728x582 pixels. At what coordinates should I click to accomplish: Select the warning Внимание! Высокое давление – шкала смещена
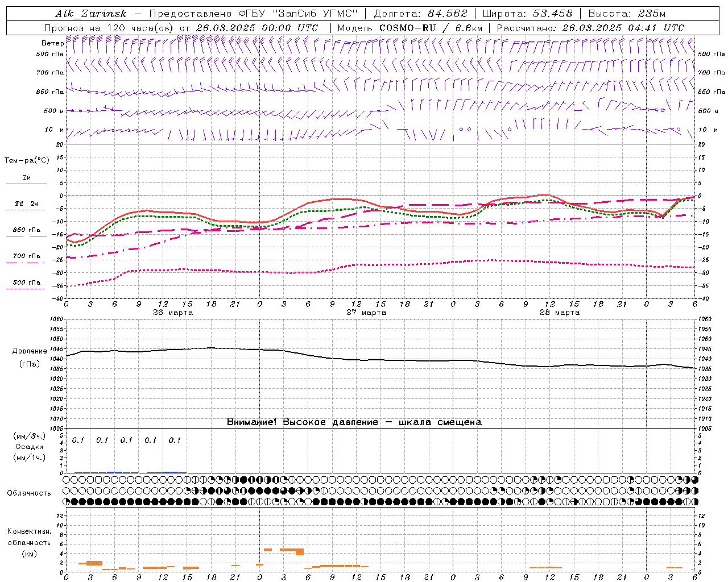tap(354, 422)
